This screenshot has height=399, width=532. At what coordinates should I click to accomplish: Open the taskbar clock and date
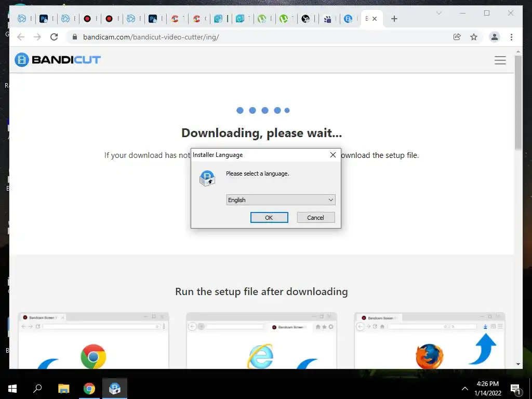click(487, 389)
